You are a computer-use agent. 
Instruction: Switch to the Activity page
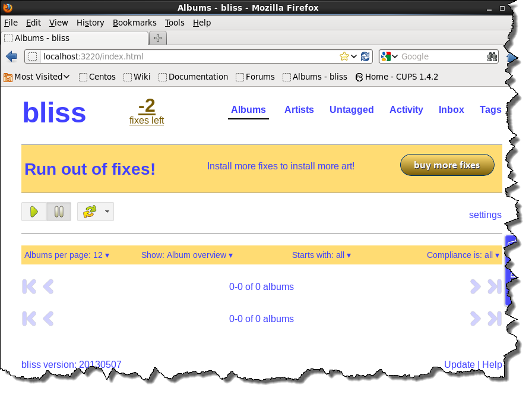click(x=406, y=110)
